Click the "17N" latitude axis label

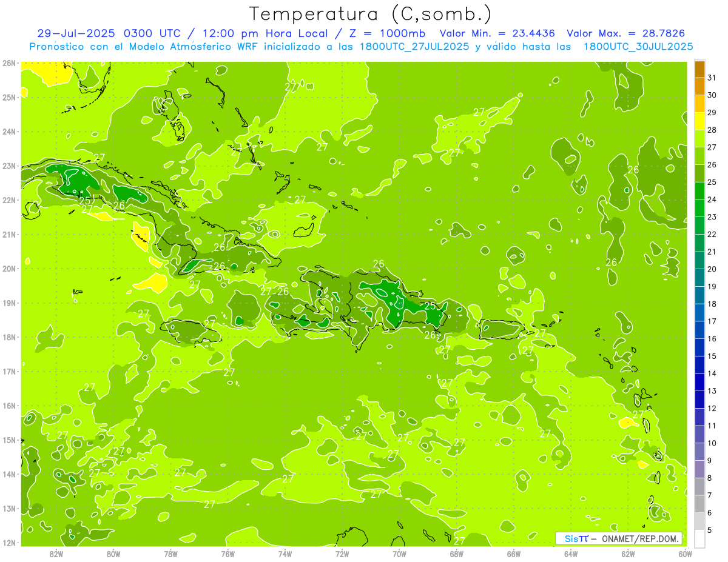pyautogui.click(x=8, y=372)
